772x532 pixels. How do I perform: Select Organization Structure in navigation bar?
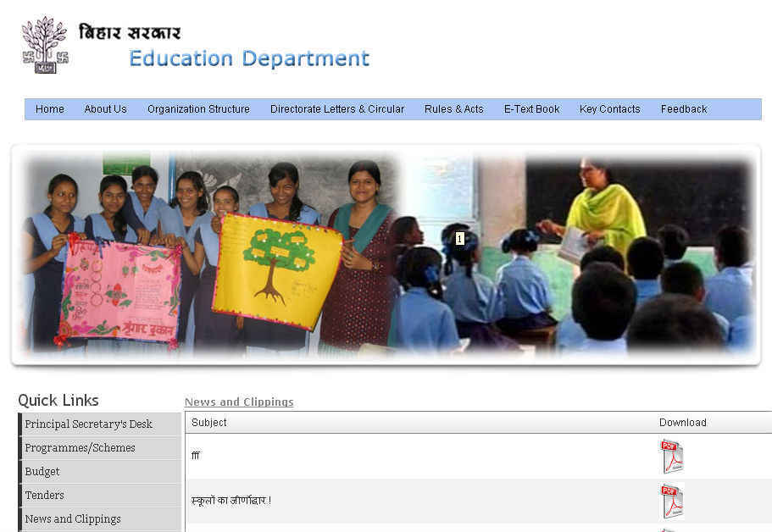tap(198, 109)
